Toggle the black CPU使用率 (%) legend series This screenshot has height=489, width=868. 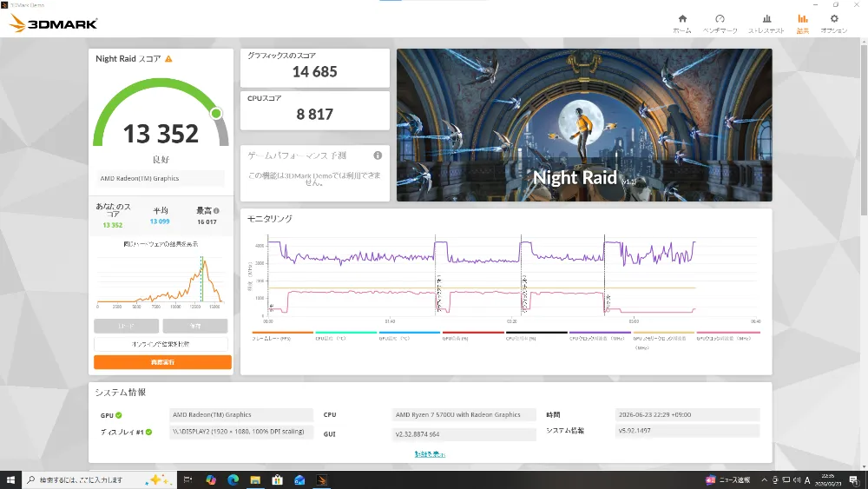536,335
